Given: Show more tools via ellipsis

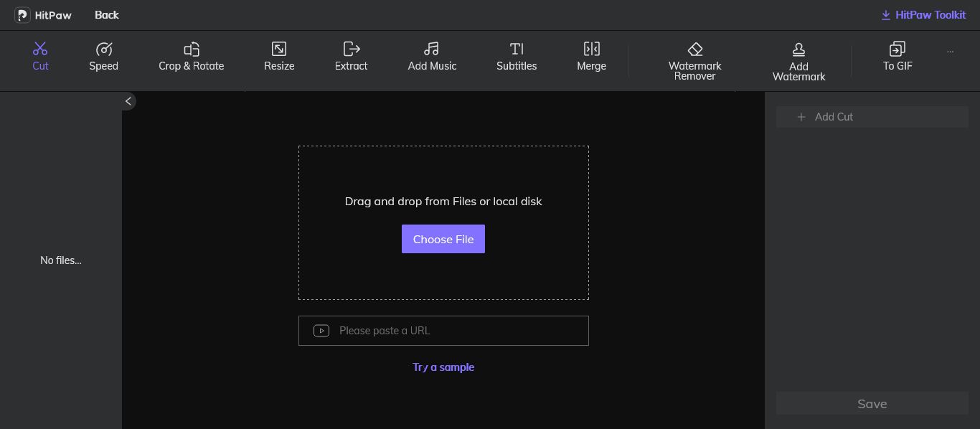Looking at the screenshot, I should pos(950,52).
